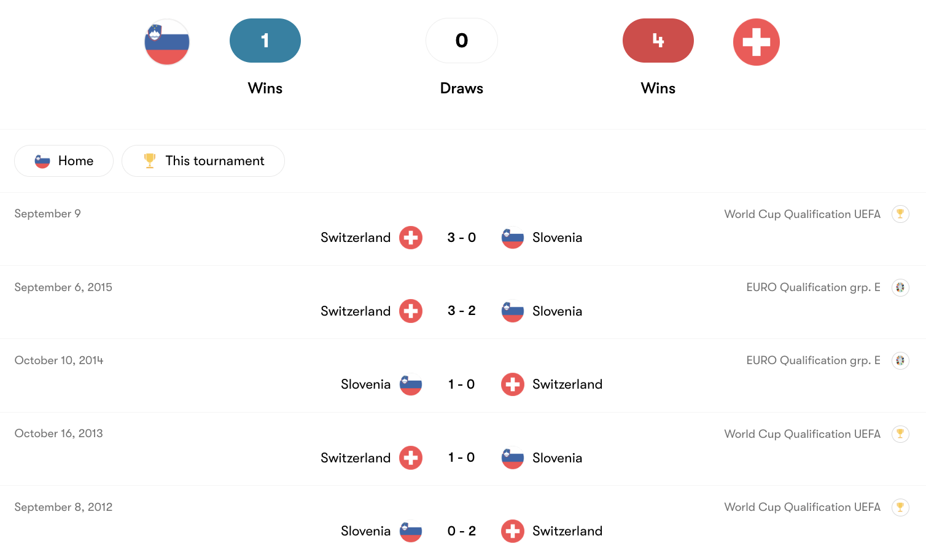Click the EURO icon for the September 6, 2015 match
Image resolution: width=926 pixels, height=560 pixels.
(900, 287)
